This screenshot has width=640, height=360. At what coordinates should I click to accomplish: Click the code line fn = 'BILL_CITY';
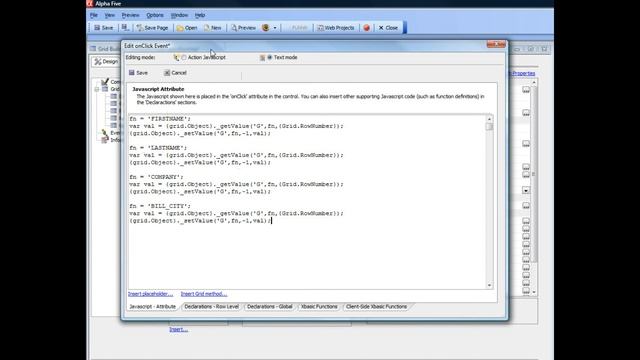tap(160, 206)
